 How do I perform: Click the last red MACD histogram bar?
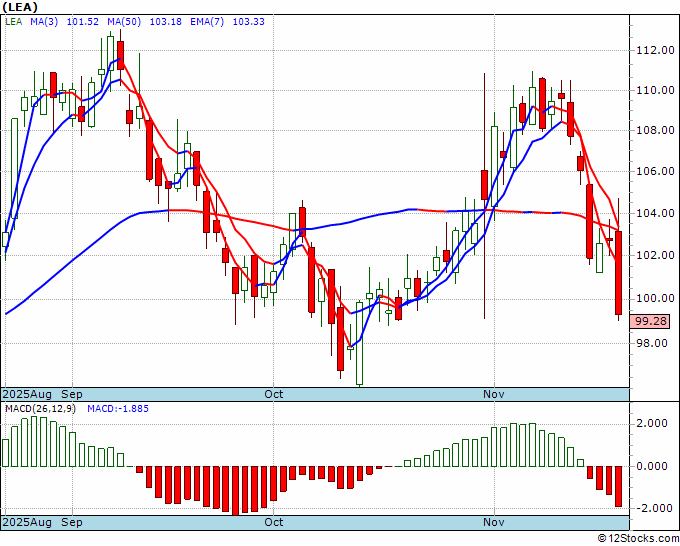coord(618,486)
